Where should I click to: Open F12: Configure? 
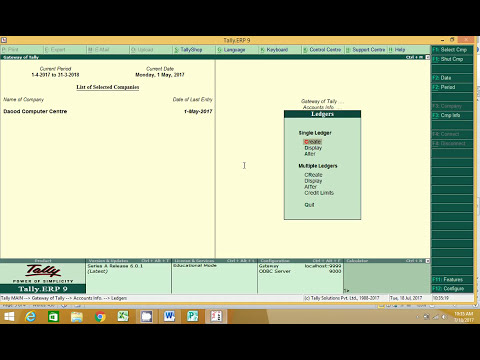pyautogui.click(x=452, y=289)
